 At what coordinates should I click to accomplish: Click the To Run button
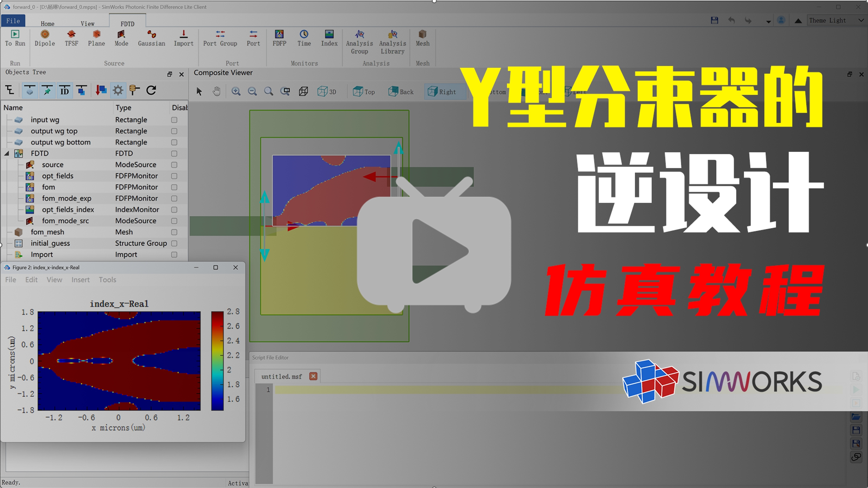tap(15, 38)
